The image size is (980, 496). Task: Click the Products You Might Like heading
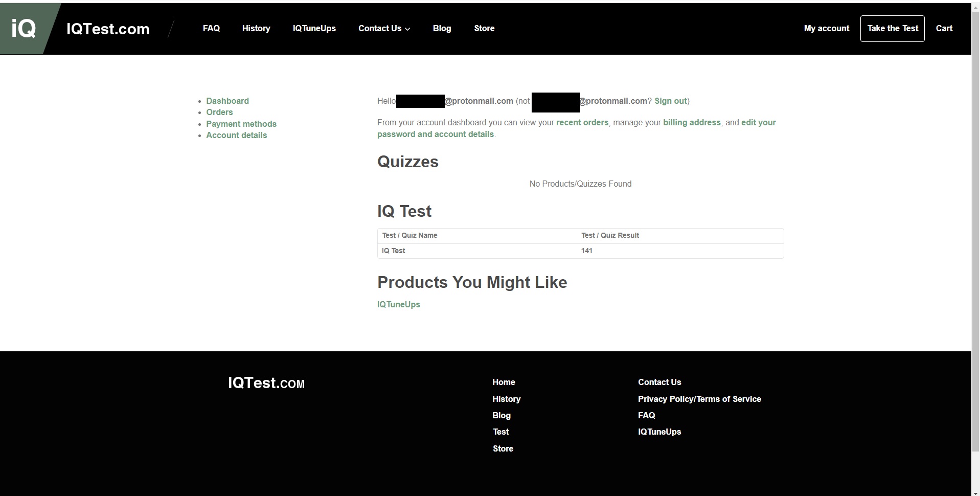[472, 282]
